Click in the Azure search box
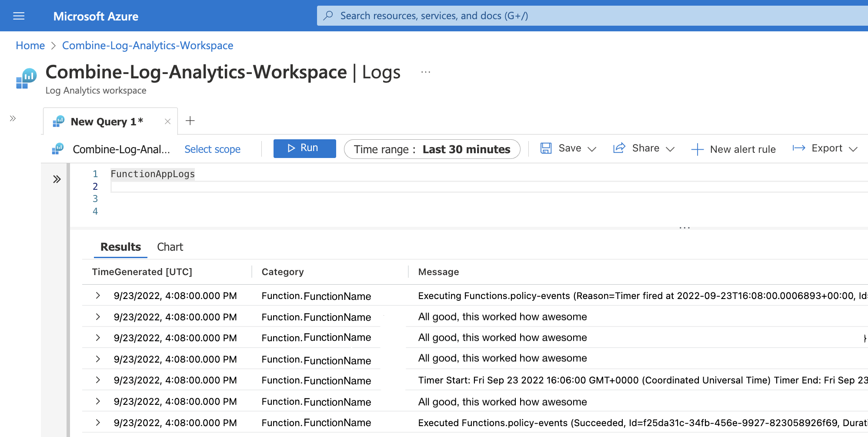Screen dimensions: 868x437 point(591,16)
